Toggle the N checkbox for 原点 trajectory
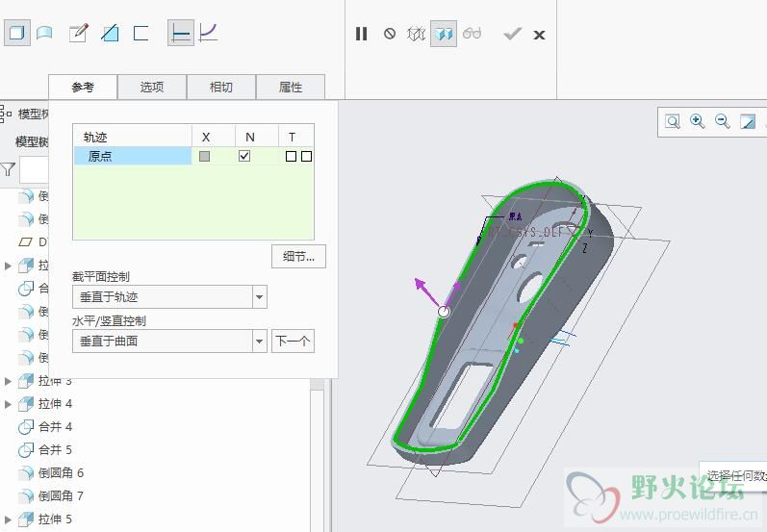Screen dimensions: 767x532 244,156
